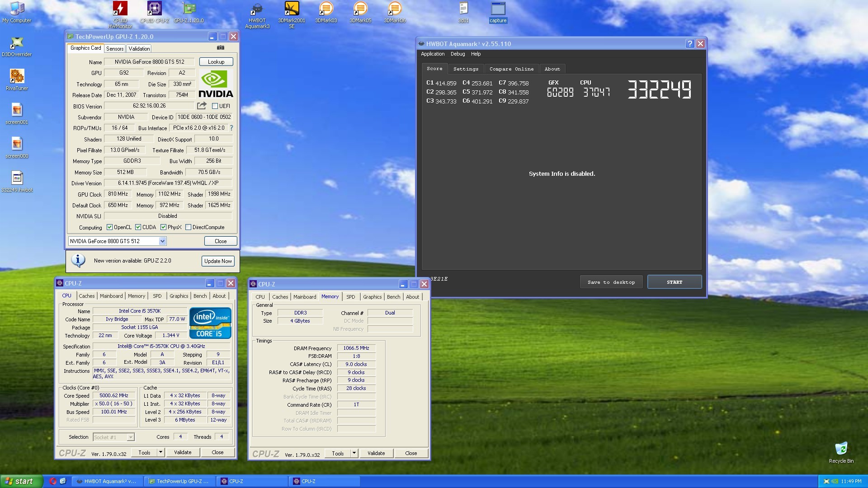Open Help menu in Aquamark
This screenshot has height=488, width=868.
(476, 54)
